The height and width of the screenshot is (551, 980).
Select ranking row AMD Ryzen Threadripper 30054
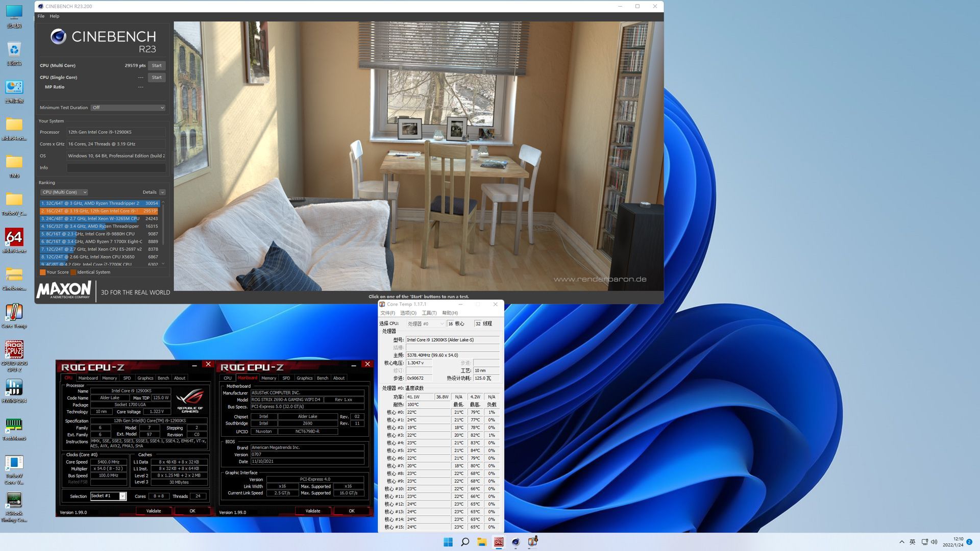tap(100, 203)
